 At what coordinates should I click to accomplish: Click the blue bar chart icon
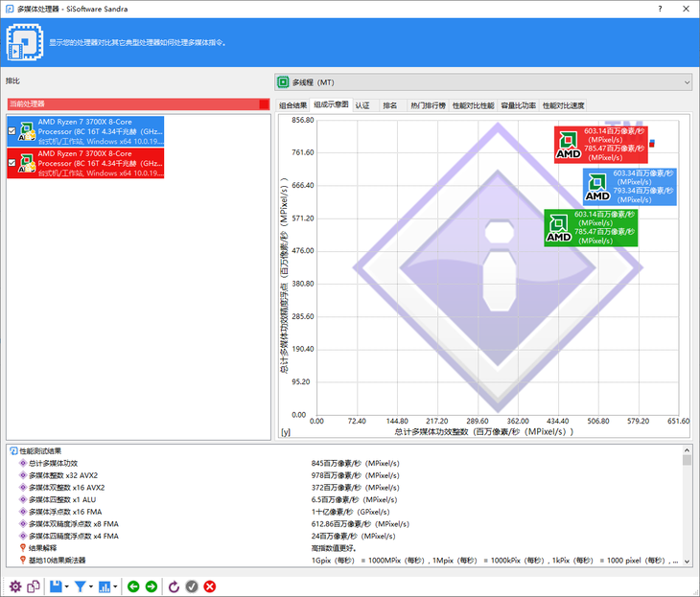point(105,586)
